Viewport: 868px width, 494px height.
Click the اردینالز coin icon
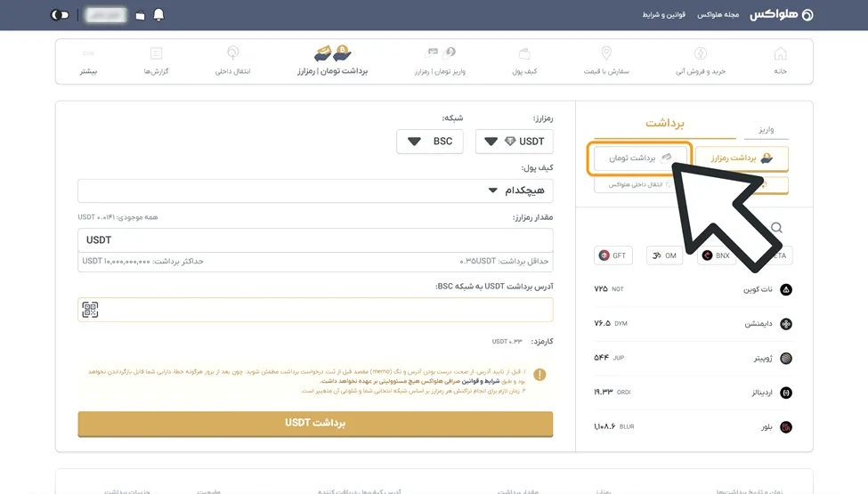(786, 393)
